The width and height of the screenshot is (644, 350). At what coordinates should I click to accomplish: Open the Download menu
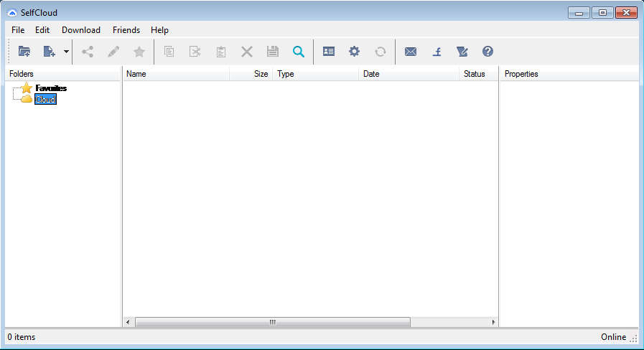(81, 30)
